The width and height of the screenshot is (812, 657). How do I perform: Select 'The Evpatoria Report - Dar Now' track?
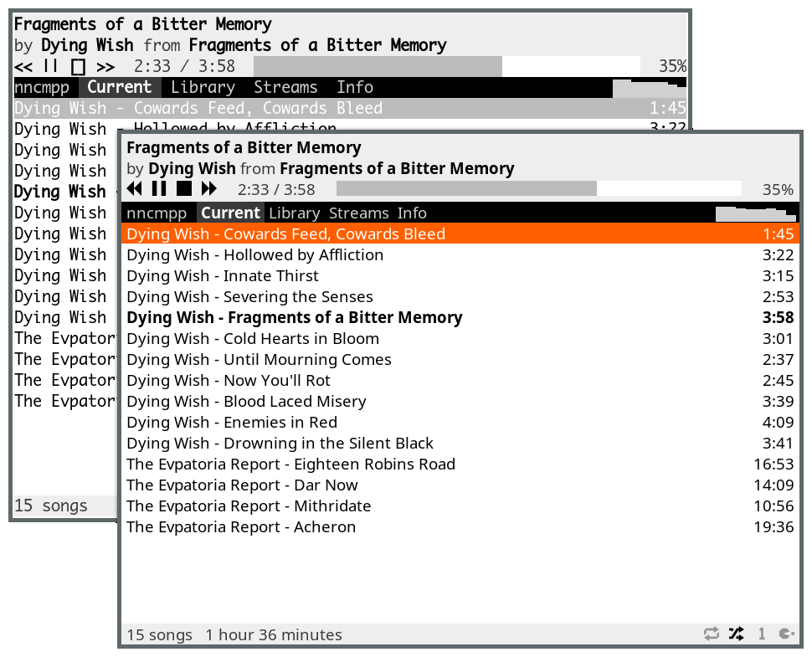(x=460, y=485)
